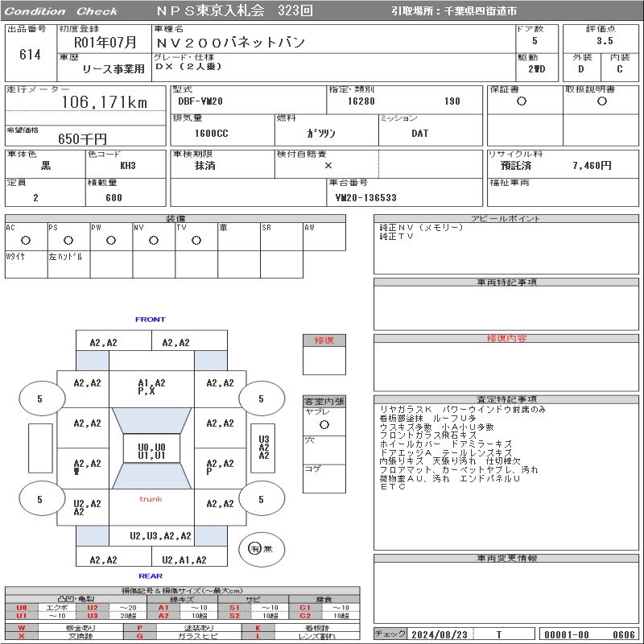The image size is (644, 644).
Task: Click note 'フロントガラス飛石キズ'
Action: tap(428, 435)
